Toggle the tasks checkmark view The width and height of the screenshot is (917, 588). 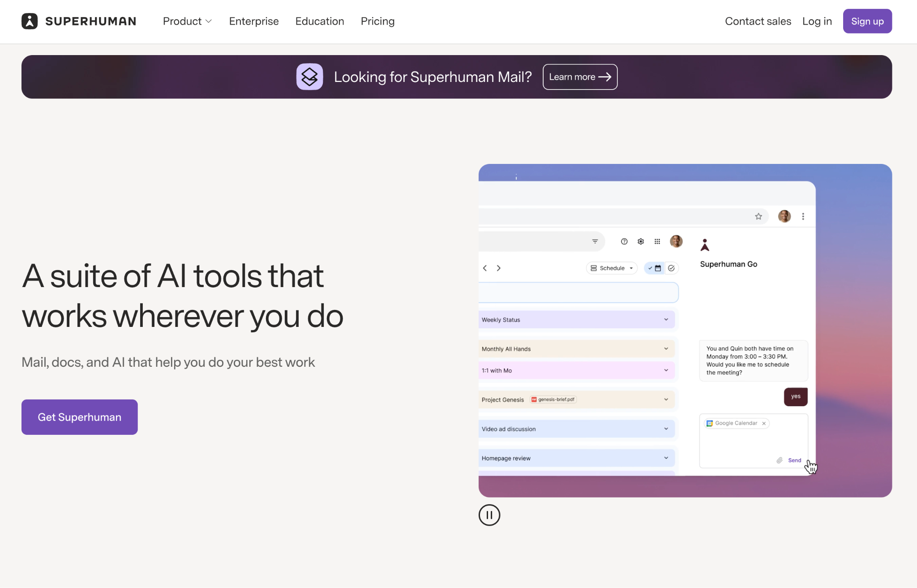point(671,268)
